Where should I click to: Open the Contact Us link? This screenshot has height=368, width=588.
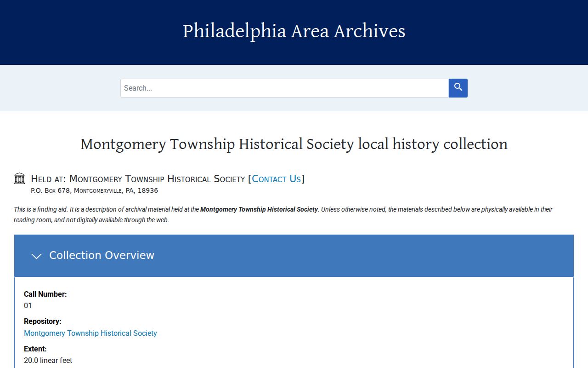point(276,179)
